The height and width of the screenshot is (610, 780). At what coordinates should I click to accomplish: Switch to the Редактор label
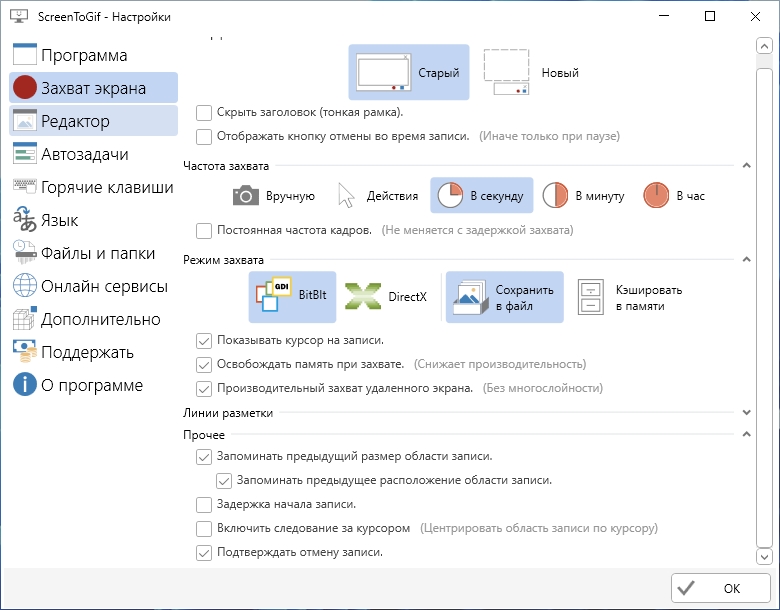(x=75, y=121)
